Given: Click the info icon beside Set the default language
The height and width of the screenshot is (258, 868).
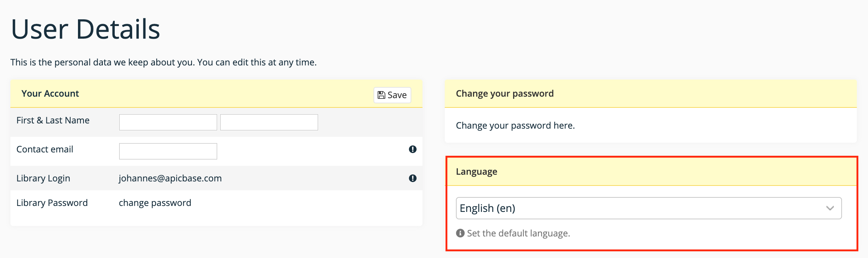Looking at the screenshot, I should coord(460,233).
